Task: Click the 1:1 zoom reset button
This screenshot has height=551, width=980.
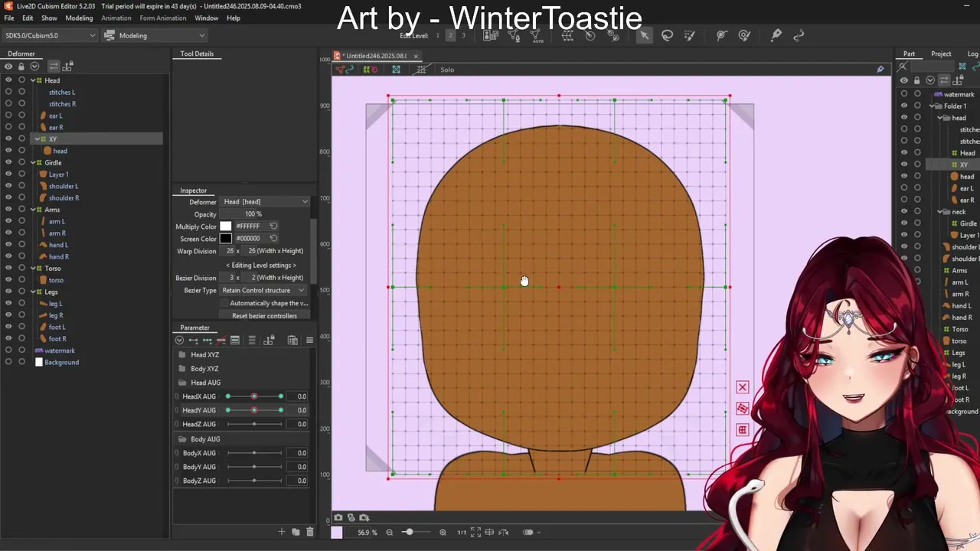Action: [x=462, y=532]
